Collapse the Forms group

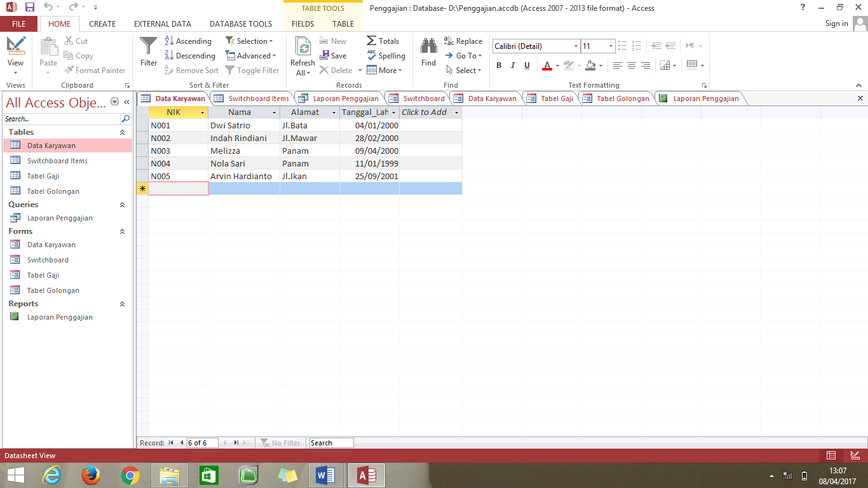[x=122, y=231]
